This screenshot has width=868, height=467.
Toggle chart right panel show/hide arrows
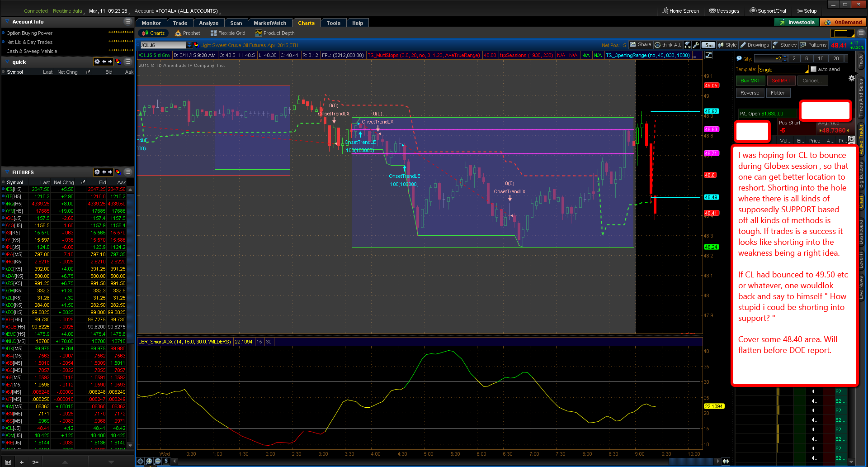726,461
